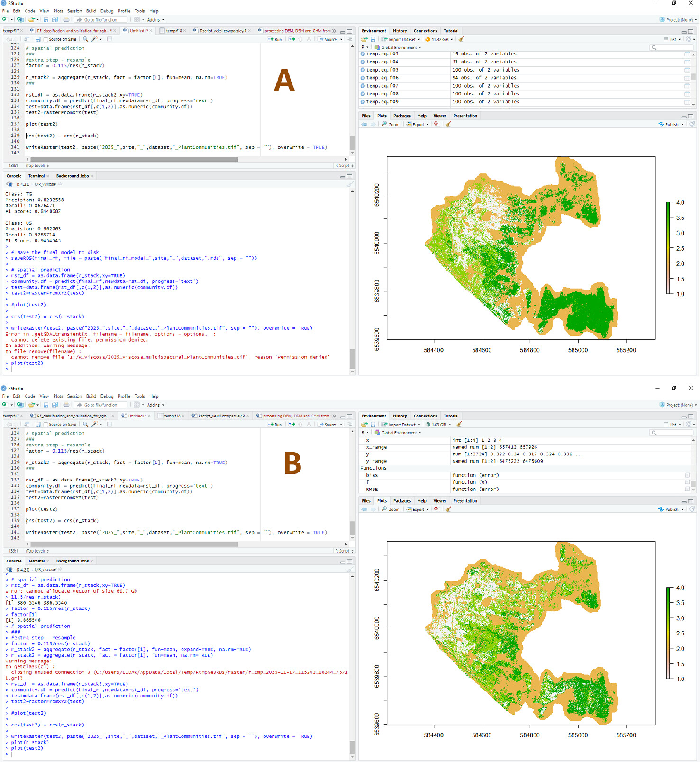Click Run button in bottom window editor
Screen dimensions: 700x762
tap(275, 425)
